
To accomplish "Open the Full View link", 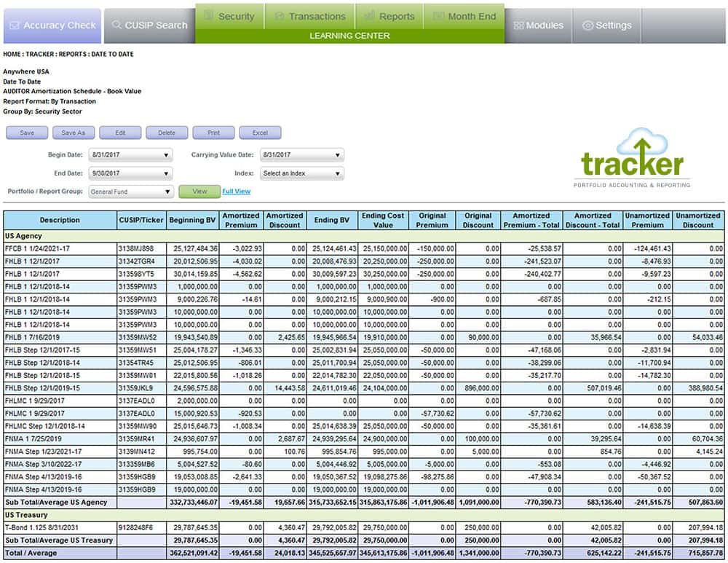I will [236, 192].
